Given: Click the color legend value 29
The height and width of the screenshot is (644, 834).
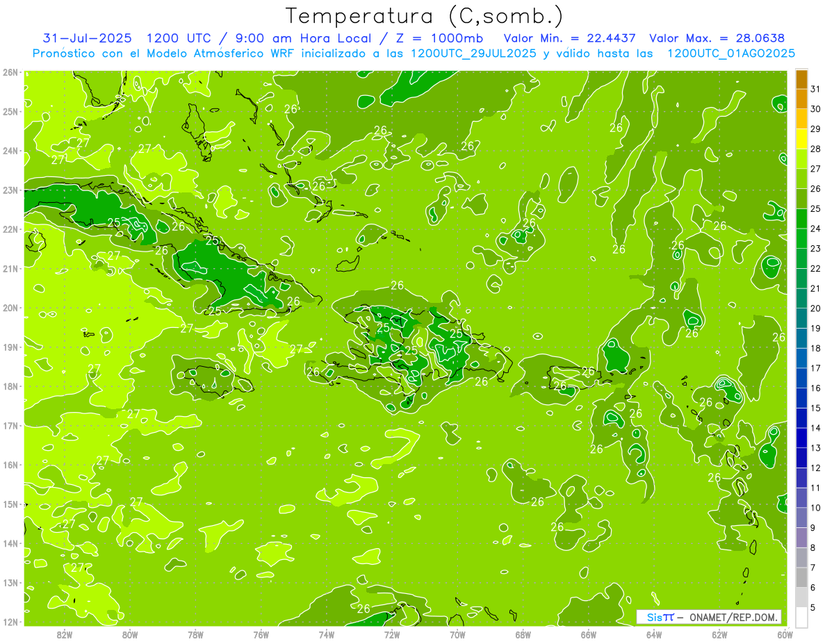Looking at the screenshot, I should click(x=816, y=129).
